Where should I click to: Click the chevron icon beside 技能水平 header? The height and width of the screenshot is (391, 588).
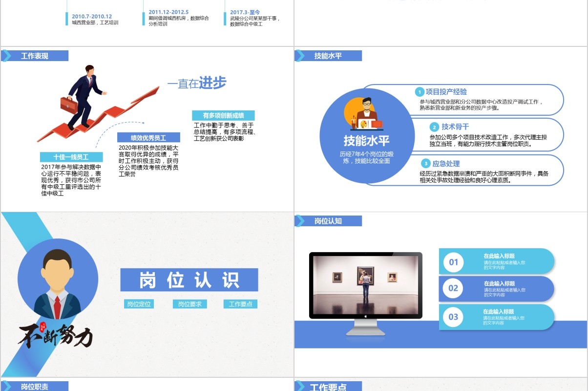click(299, 56)
